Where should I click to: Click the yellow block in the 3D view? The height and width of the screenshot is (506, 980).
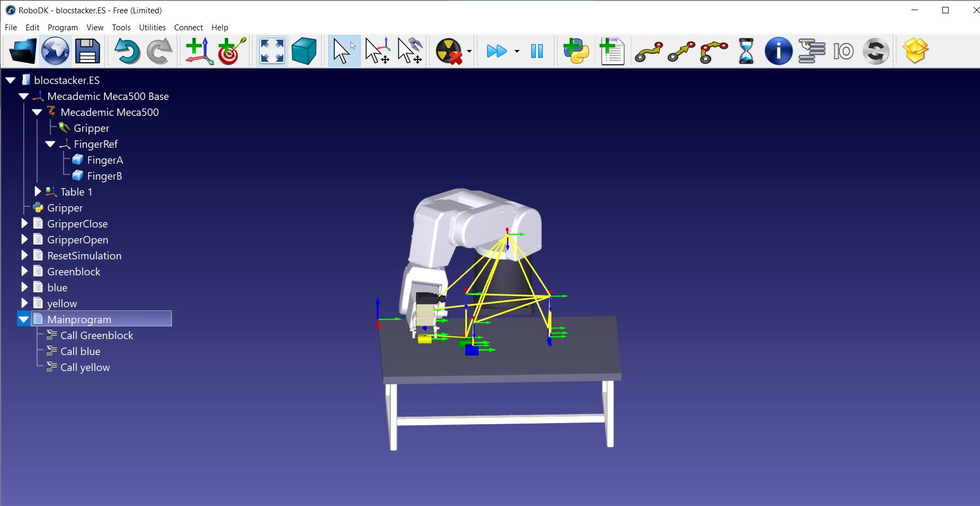[424, 339]
